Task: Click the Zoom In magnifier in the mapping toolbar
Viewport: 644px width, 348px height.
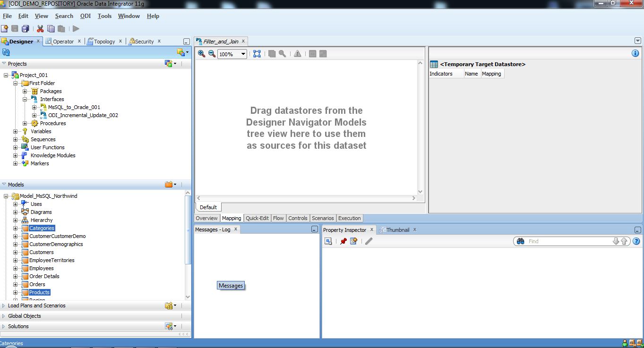Action: [x=201, y=53]
